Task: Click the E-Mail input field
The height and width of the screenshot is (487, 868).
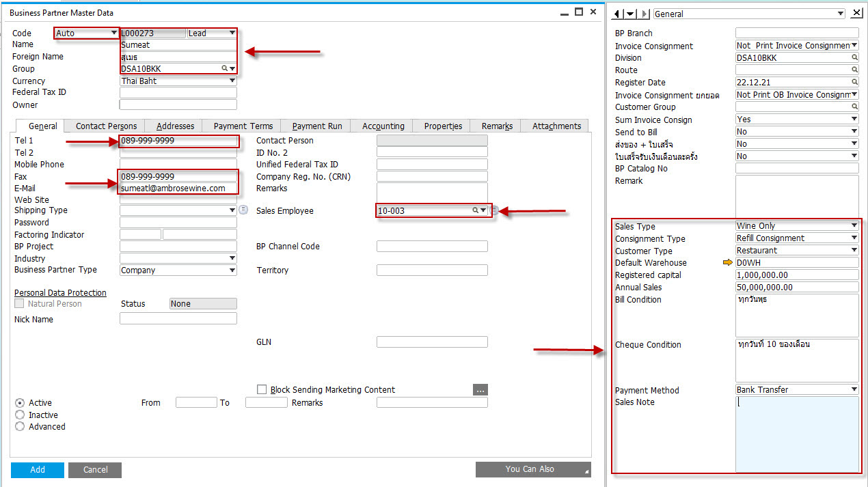Action: coord(178,189)
